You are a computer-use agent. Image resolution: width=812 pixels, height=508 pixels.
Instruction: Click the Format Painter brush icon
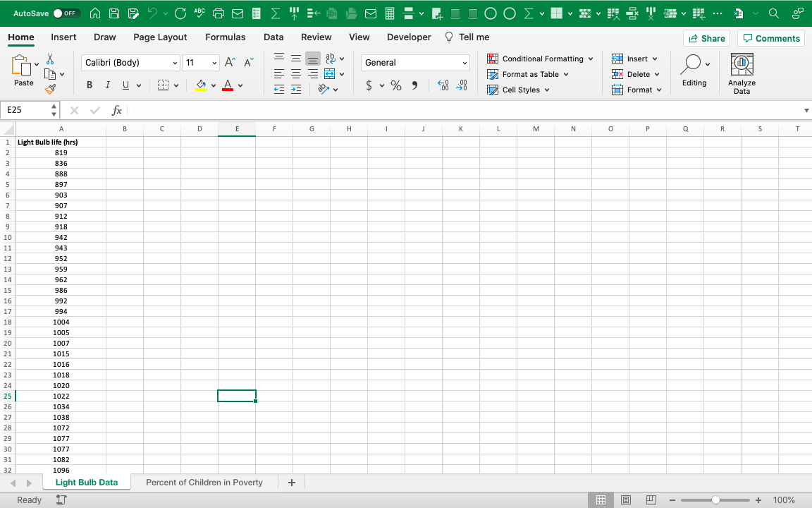tap(50, 89)
